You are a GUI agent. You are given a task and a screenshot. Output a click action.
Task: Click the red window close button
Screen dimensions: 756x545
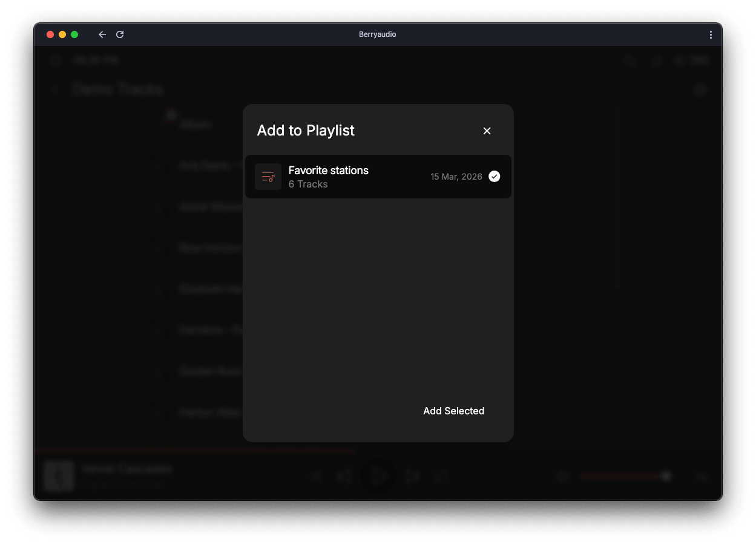pyautogui.click(x=50, y=34)
